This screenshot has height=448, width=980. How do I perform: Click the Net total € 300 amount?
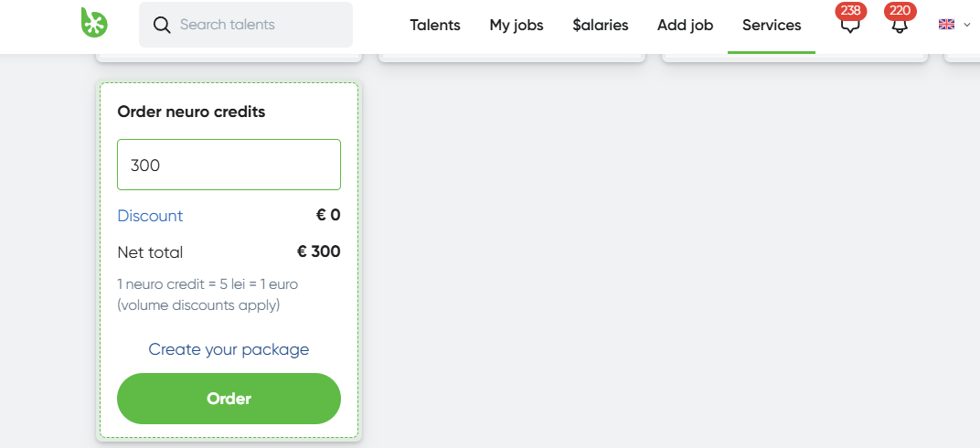click(x=319, y=251)
